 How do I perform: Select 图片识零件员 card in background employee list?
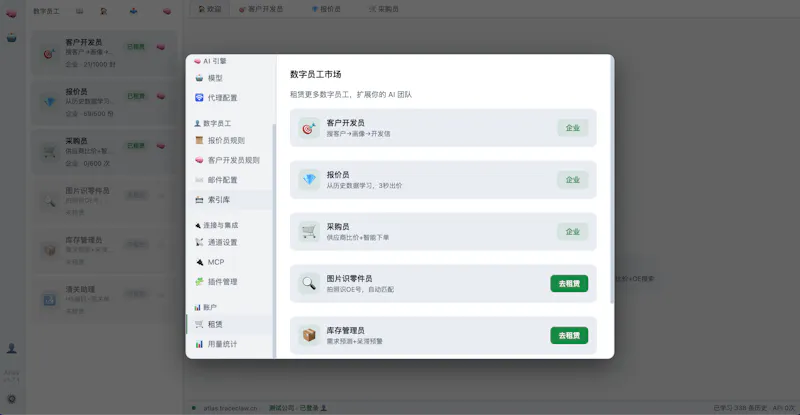click(104, 201)
